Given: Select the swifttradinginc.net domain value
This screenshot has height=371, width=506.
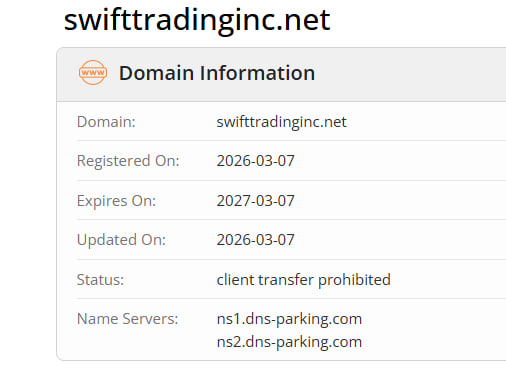Looking at the screenshot, I should click(x=282, y=122).
